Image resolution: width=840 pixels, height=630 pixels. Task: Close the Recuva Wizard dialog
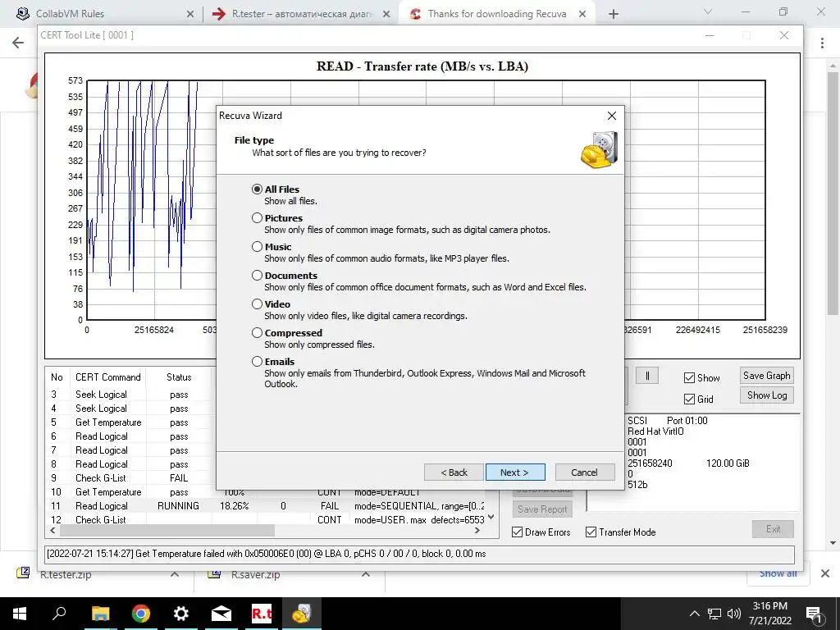pos(612,116)
